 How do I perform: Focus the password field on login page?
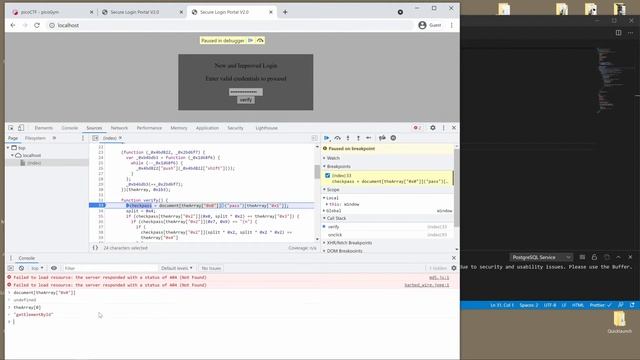246,92
